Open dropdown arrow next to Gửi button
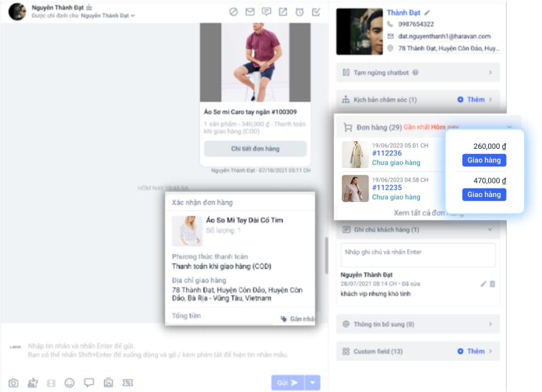This screenshot has height=392, width=542. point(312,382)
